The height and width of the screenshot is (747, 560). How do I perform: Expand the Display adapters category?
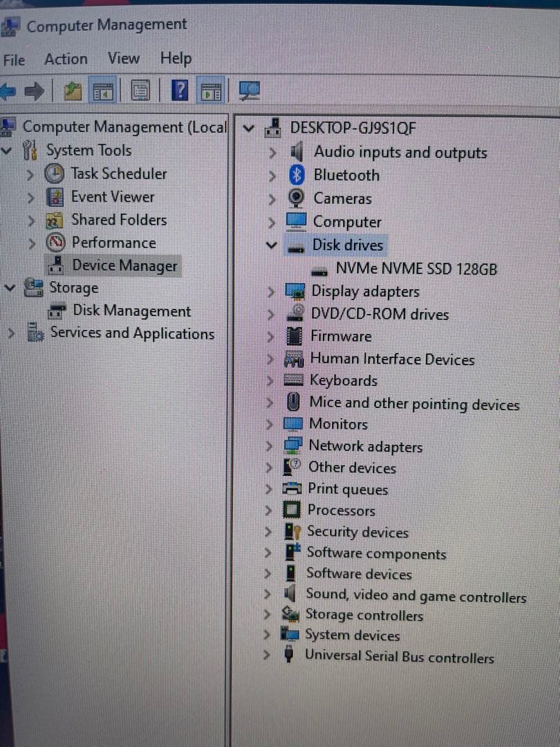click(272, 293)
